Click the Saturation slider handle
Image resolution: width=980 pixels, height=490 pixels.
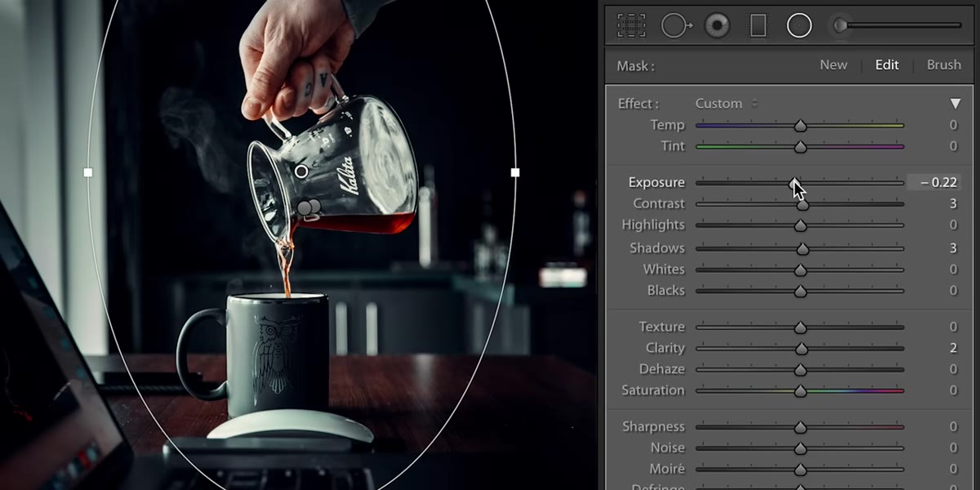(x=800, y=391)
